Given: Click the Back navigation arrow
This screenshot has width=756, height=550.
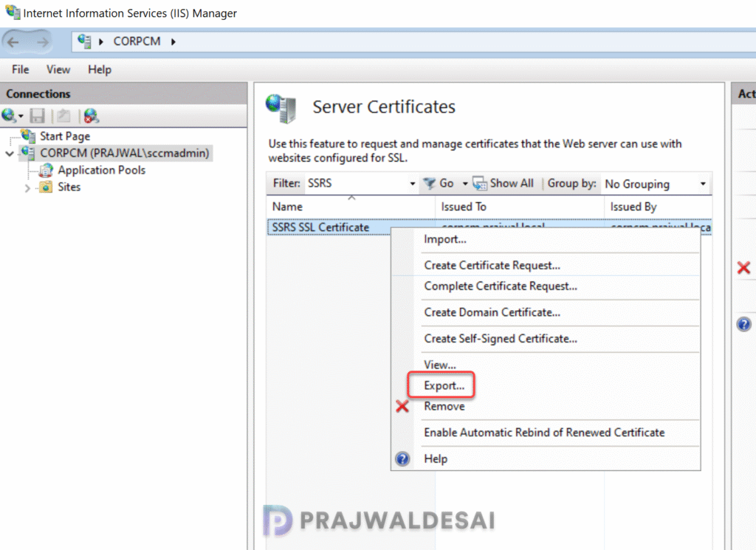Looking at the screenshot, I should point(13,42).
